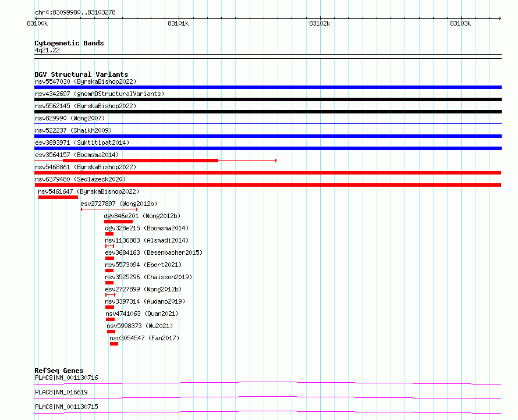Select the red bar under nsv5461647

click(x=58, y=197)
